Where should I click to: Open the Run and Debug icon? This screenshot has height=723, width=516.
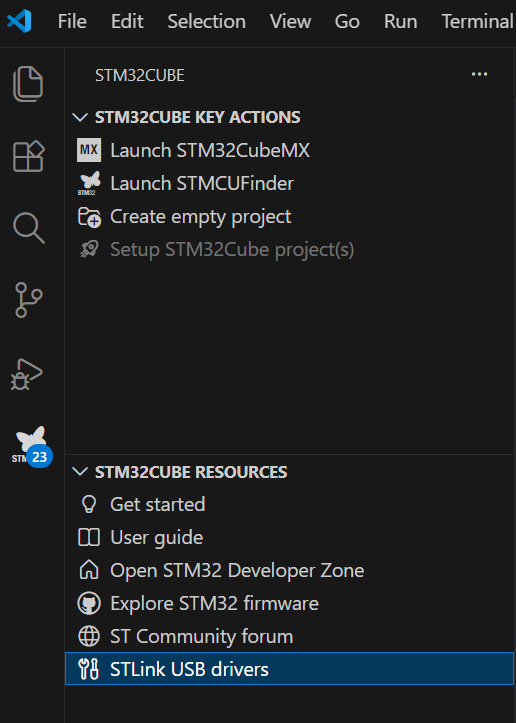click(x=27, y=374)
